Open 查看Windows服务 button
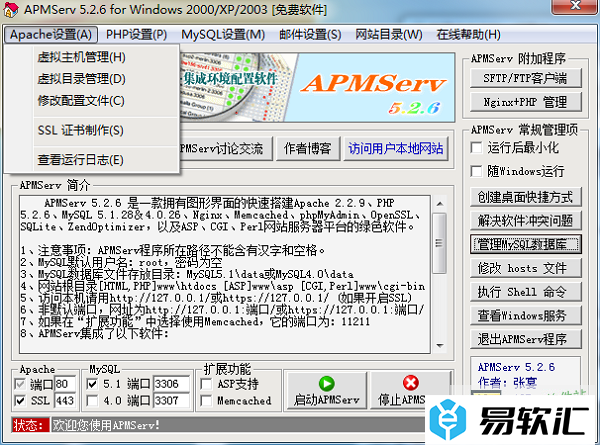The image size is (600, 445). pyautogui.click(x=525, y=315)
